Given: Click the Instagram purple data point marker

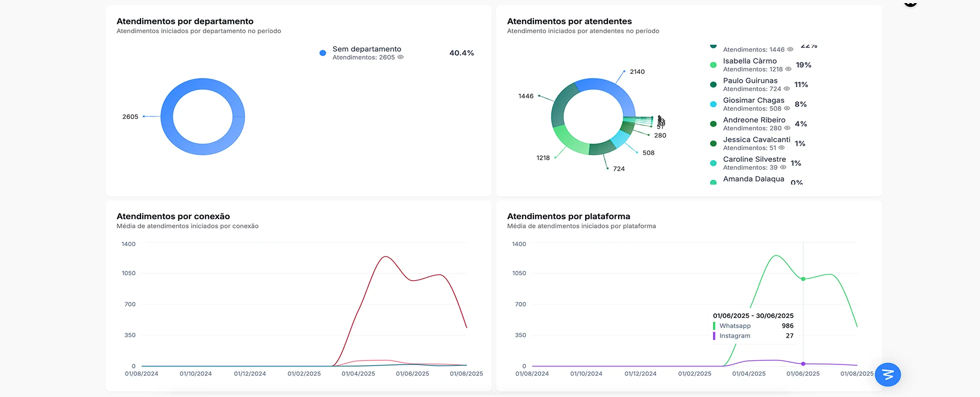Looking at the screenshot, I should pos(803,364).
